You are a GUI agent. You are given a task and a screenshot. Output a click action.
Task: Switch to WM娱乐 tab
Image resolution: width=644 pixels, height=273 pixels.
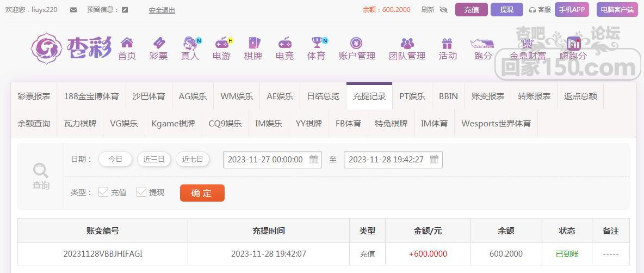coord(237,96)
